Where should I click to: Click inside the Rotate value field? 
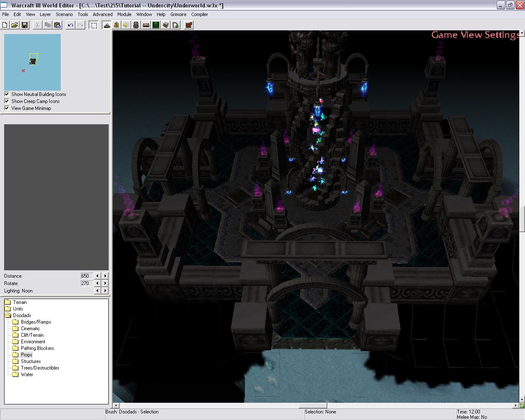86,283
